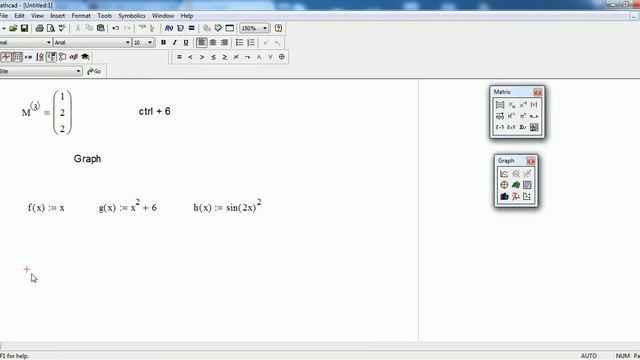Open the Site address dropdown
The height and width of the screenshot is (360, 640).
[78, 71]
